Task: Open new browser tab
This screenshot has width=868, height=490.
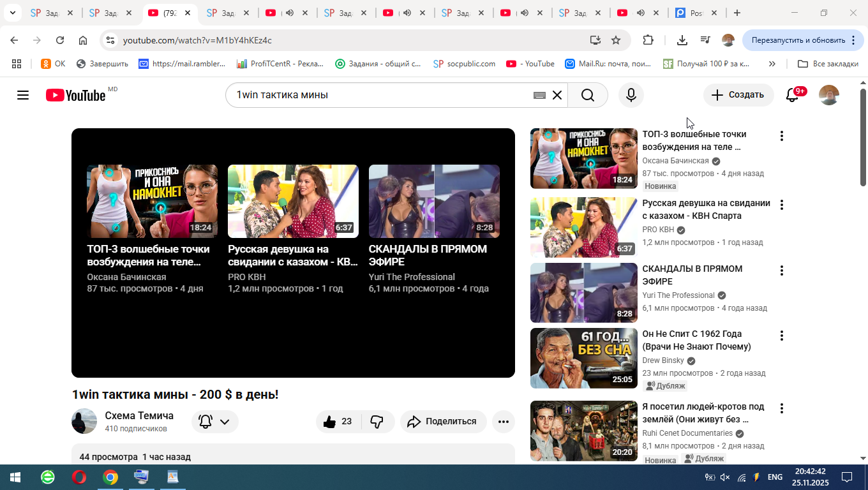Action: [x=737, y=13]
